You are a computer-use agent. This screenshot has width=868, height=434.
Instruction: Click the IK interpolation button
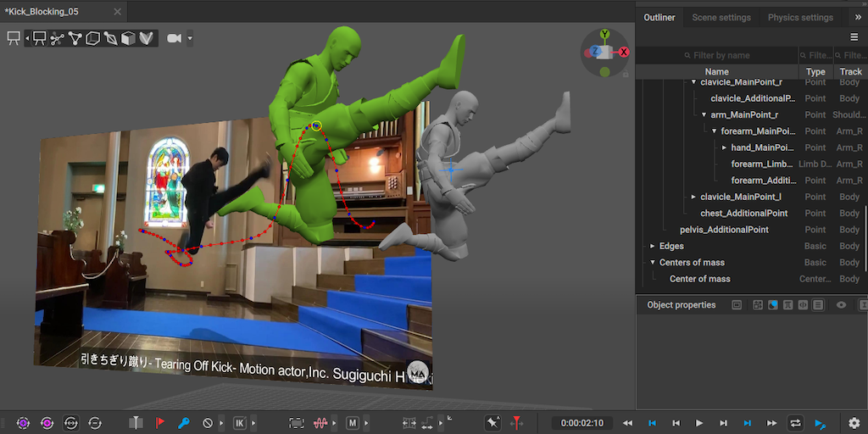239,422
